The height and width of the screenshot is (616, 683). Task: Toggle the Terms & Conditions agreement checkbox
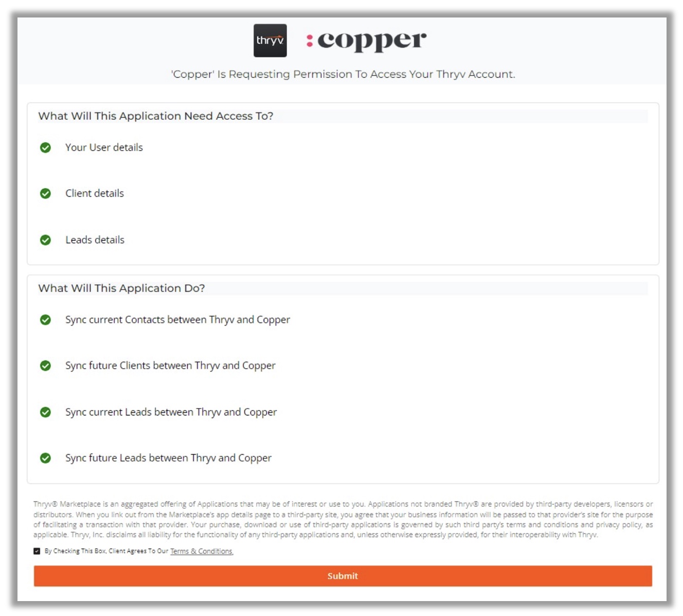coord(37,551)
